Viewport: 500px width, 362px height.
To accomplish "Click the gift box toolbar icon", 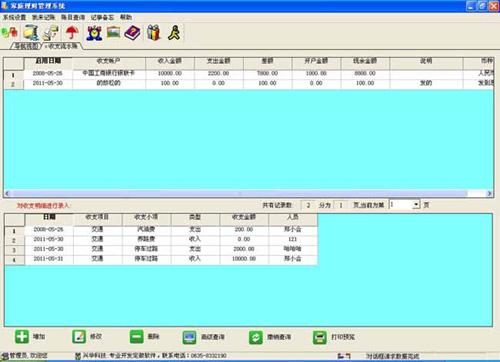I will (154, 33).
